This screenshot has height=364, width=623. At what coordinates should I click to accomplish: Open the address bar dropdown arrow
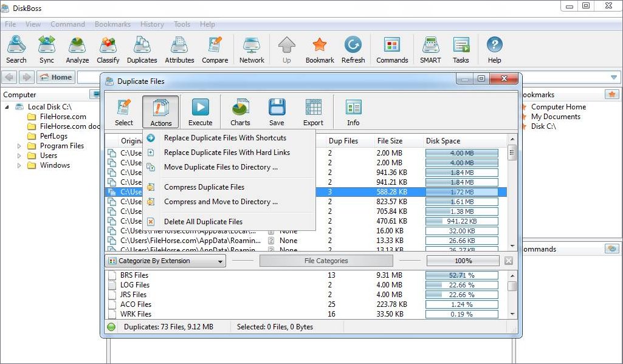(614, 77)
